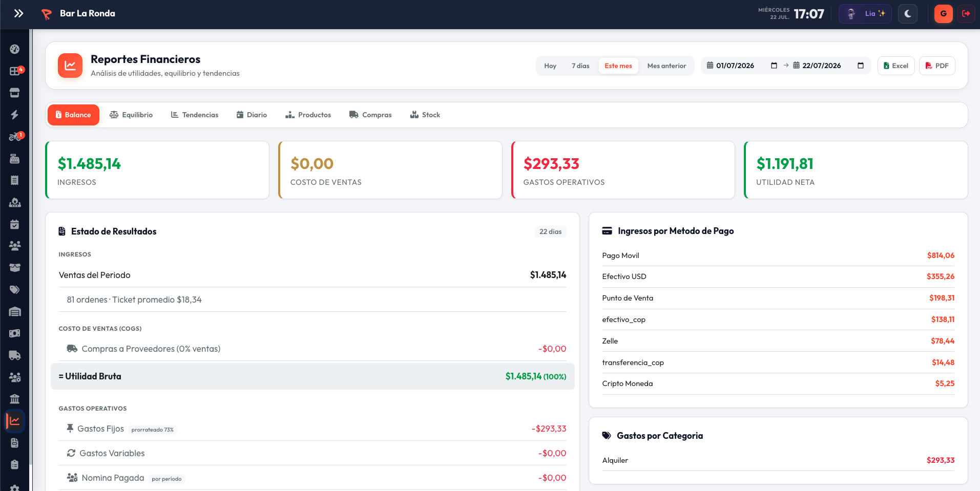This screenshot has width=980, height=491.
Task: Open the price tags icon in sidebar
Action: tap(15, 290)
